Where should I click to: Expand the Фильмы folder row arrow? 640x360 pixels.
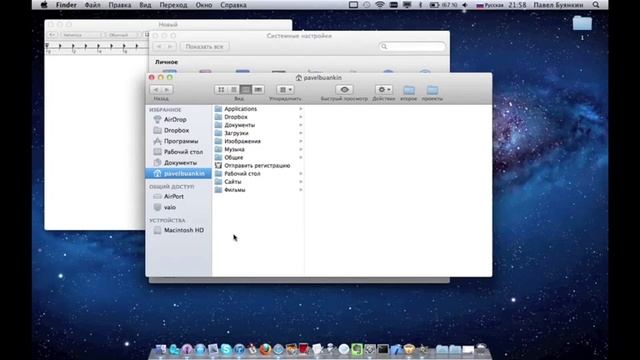(x=300, y=190)
